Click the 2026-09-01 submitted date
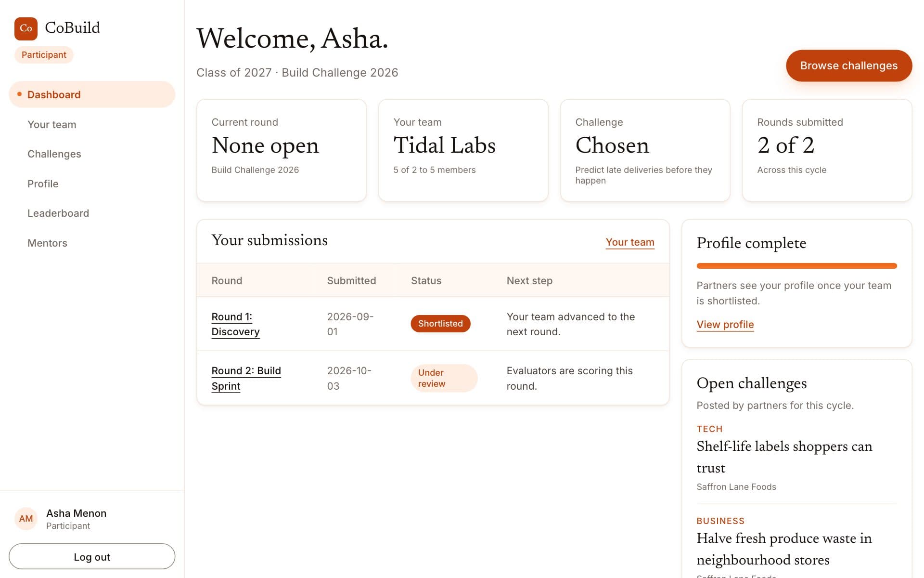 [350, 324]
